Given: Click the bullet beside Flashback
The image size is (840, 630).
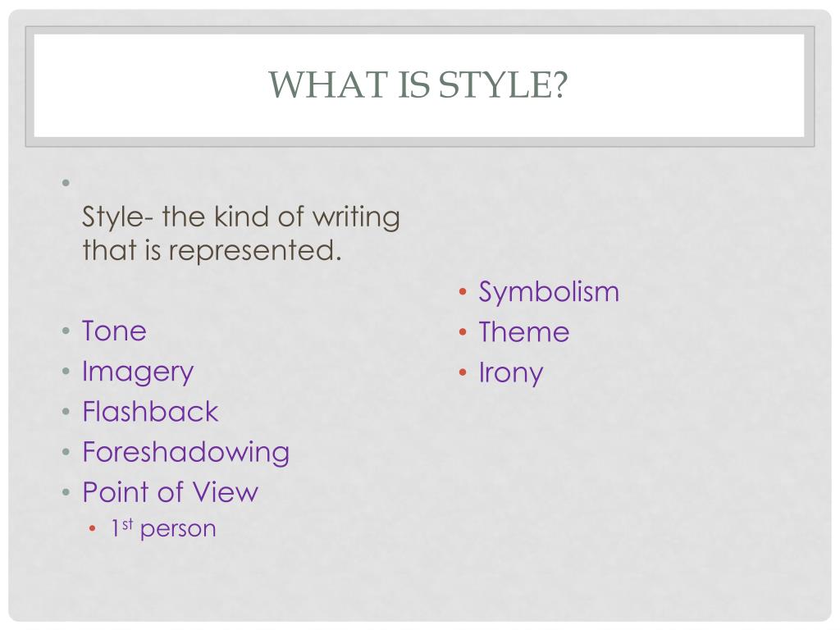Looking at the screenshot, I should point(66,412).
